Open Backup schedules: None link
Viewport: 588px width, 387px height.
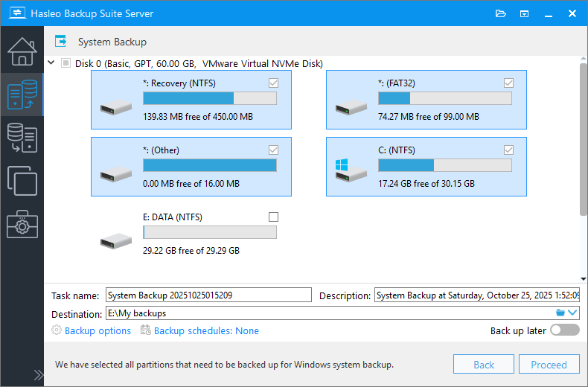pyautogui.click(x=206, y=330)
